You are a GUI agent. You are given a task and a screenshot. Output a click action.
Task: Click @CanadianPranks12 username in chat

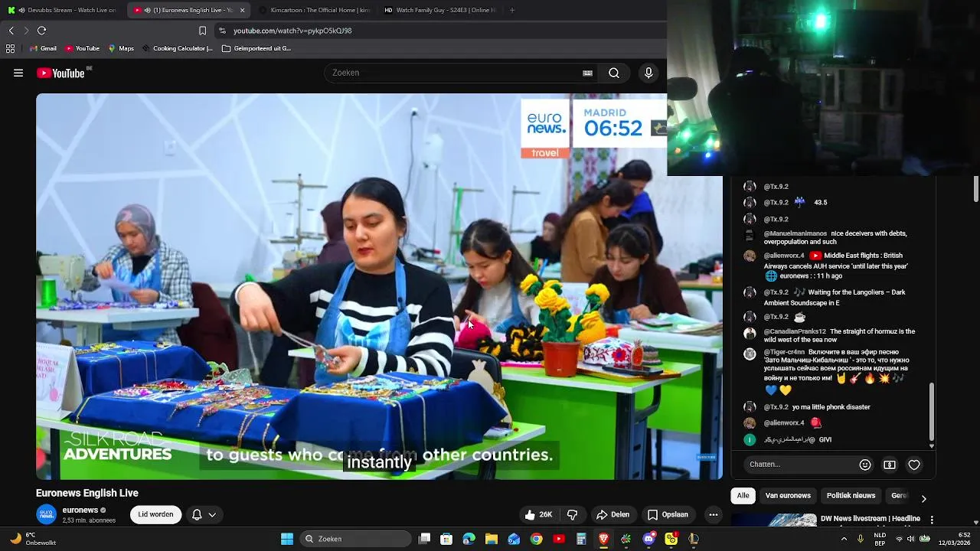coord(795,331)
